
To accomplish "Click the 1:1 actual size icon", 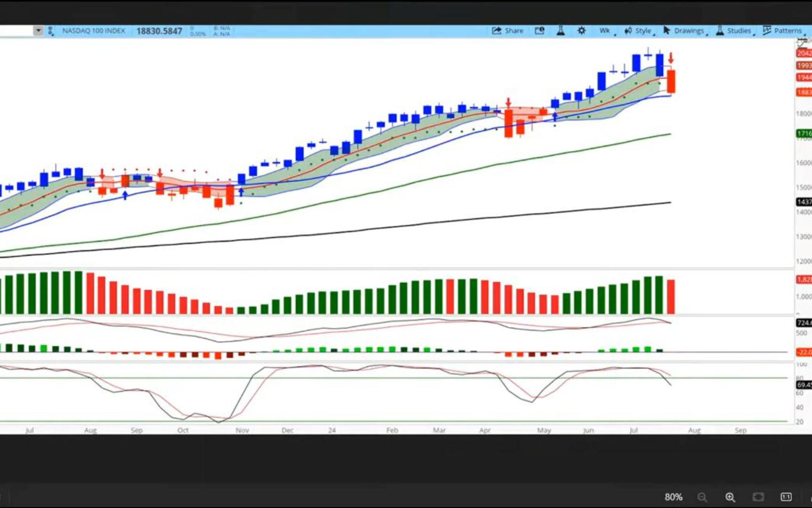I will [786, 497].
